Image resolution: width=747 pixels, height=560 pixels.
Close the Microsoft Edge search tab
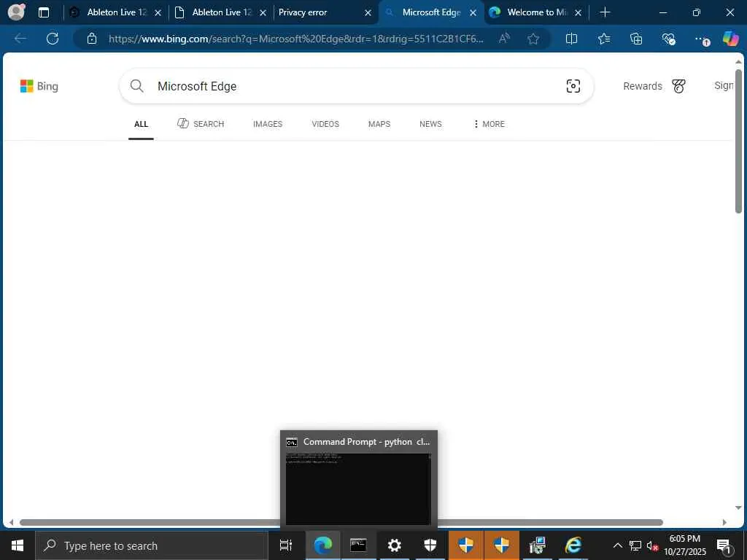473,13
